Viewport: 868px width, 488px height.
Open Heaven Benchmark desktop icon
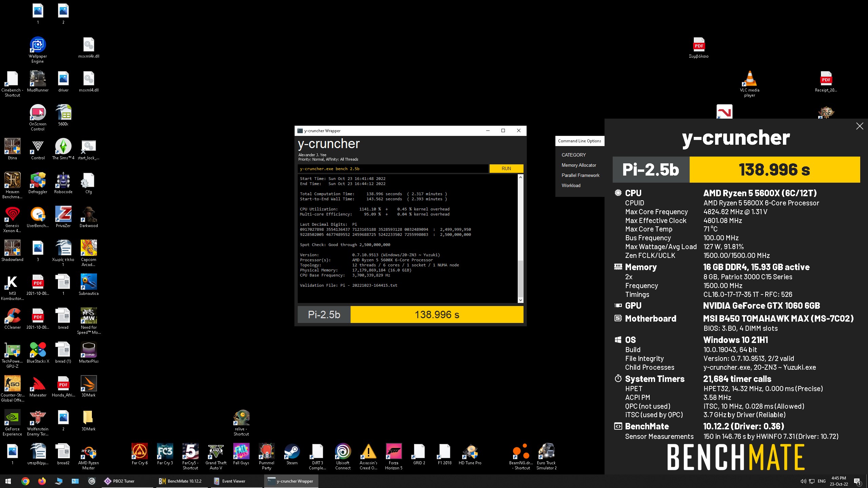tap(12, 185)
